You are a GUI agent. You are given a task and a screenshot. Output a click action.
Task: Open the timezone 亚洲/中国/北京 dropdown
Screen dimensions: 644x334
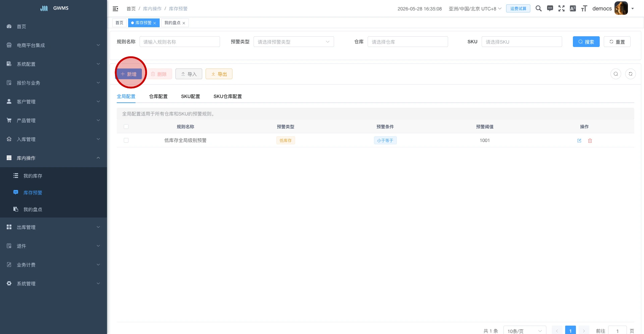[x=475, y=9]
